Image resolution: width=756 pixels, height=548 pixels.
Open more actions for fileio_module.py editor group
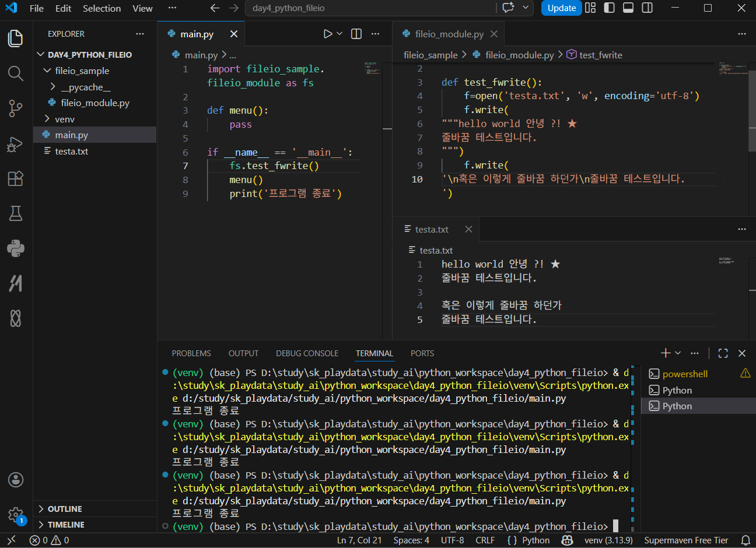(x=742, y=34)
